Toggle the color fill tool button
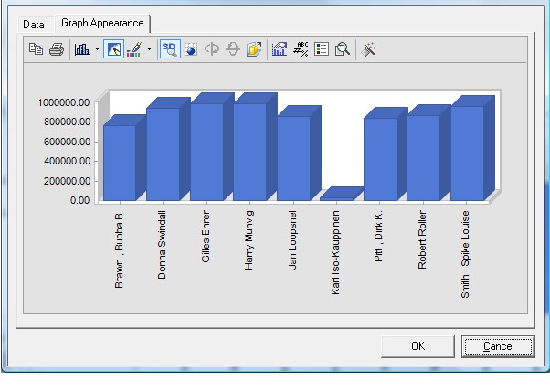This screenshot has width=550, height=392. (x=113, y=49)
